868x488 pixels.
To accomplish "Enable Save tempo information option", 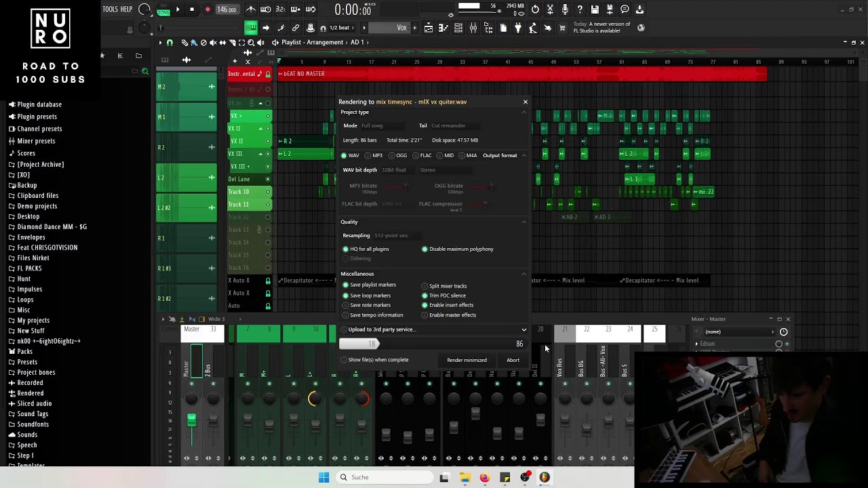I will 373,315.
